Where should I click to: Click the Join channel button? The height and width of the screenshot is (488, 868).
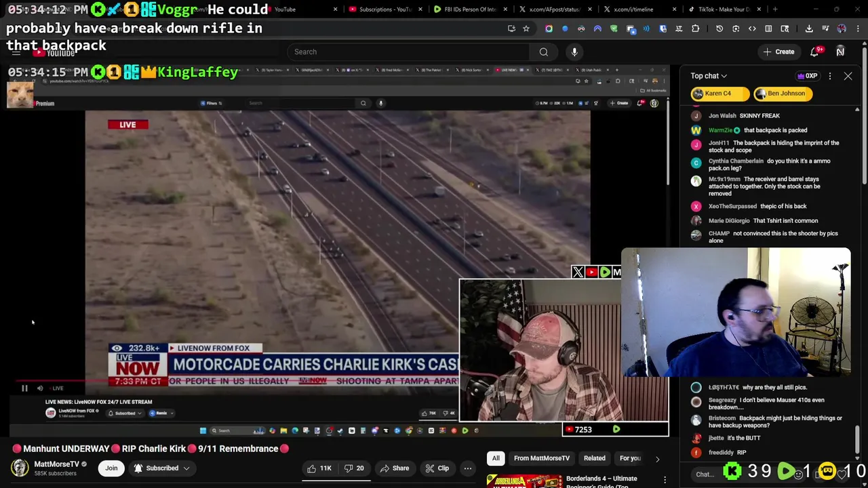[x=111, y=468]
